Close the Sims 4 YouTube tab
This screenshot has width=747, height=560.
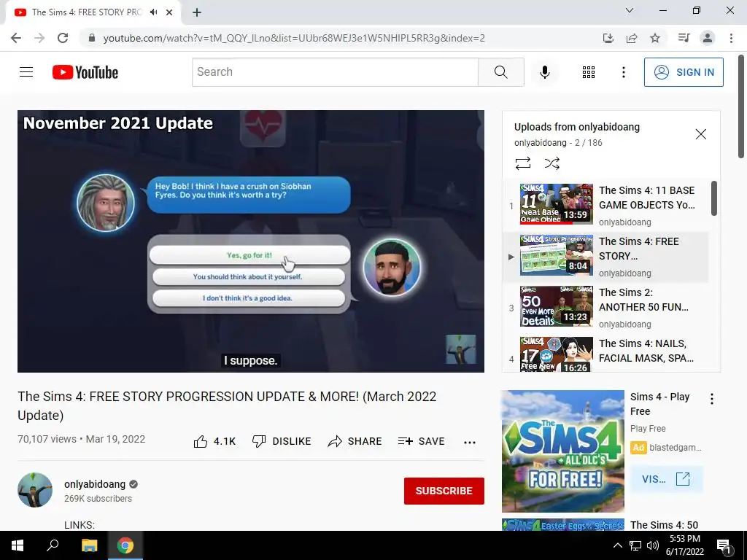click(169, 12)
